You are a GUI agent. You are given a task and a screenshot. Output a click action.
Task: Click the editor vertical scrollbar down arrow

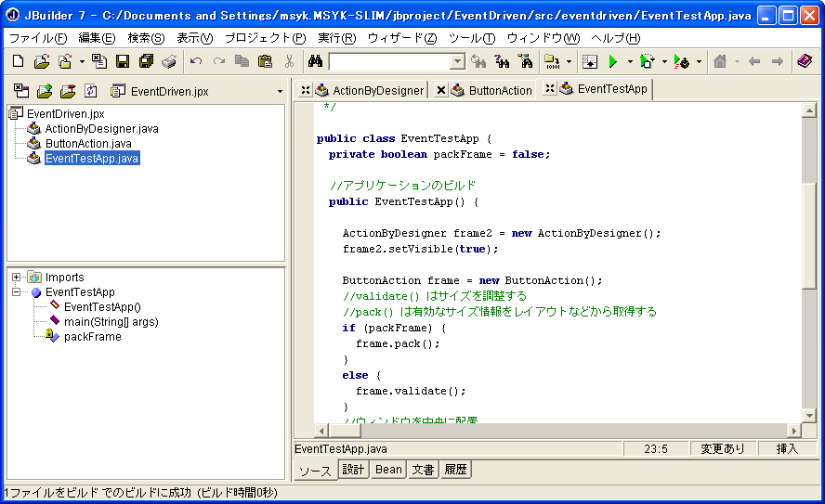pos(808,415)
